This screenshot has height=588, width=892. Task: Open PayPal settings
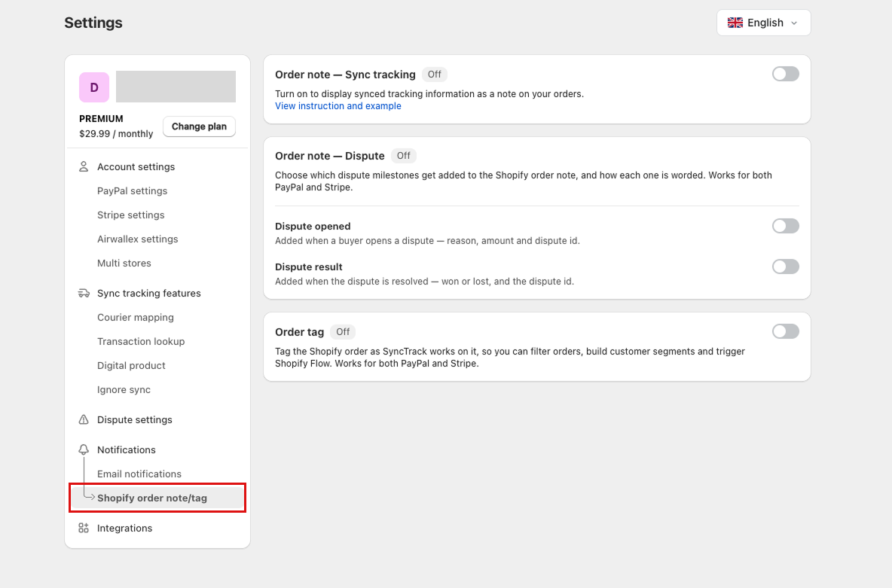[x=132, y=191]
